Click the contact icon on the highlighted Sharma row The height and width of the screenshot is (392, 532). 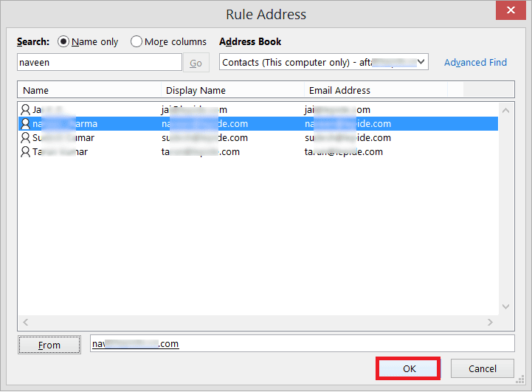click(26, 124)
